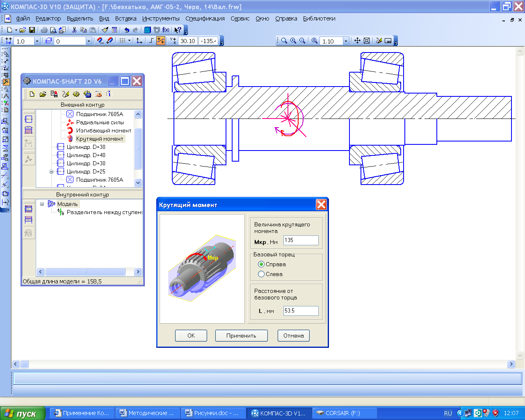Click the Применить button
The width and height of the screenshot is (525, 420).
(x=241, y=336)
